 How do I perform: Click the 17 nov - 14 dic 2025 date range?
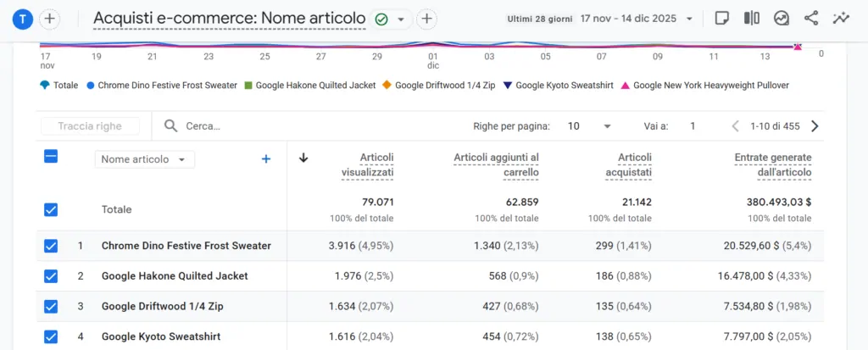628,19
